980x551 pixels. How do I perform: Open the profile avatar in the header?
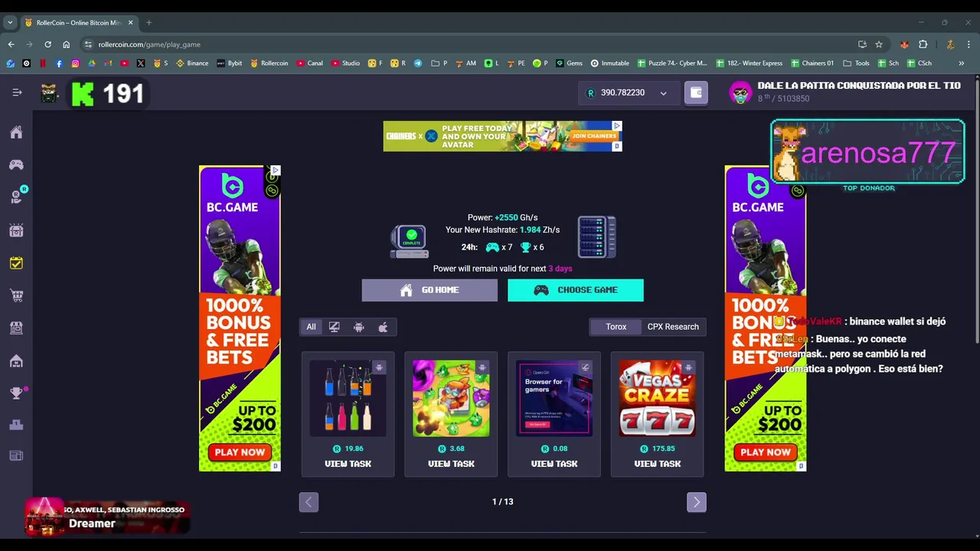click(x=740, y=93)
